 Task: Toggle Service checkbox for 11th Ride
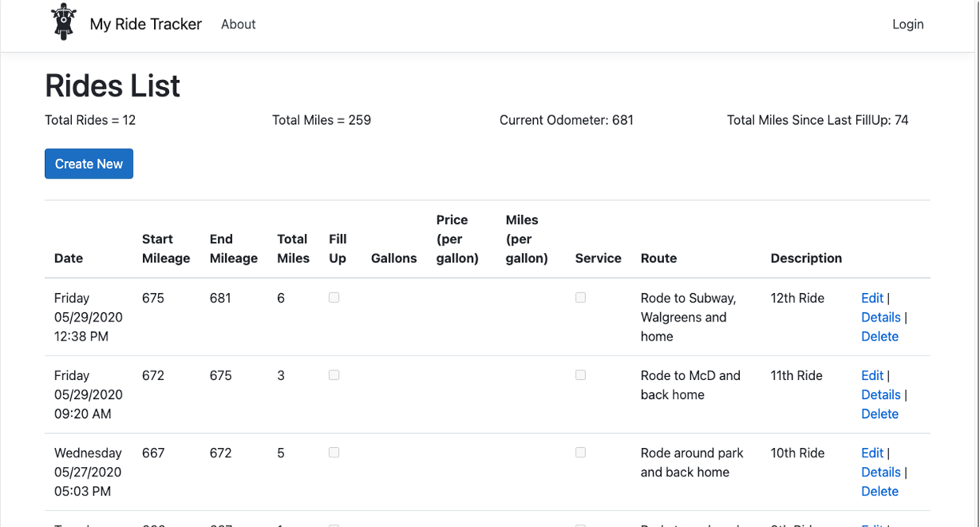tap(580, 375)
